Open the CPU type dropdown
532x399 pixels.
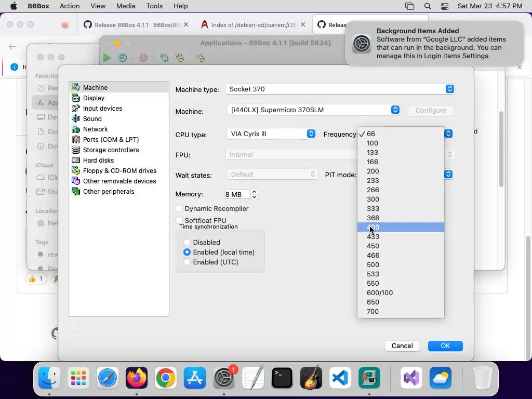tap(271, 134)
